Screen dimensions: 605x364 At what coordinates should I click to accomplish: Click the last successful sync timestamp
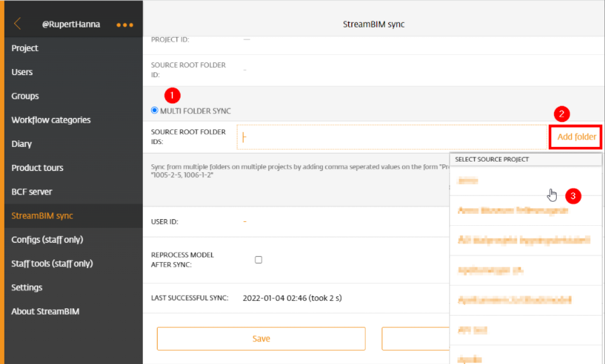pos(292,298)
